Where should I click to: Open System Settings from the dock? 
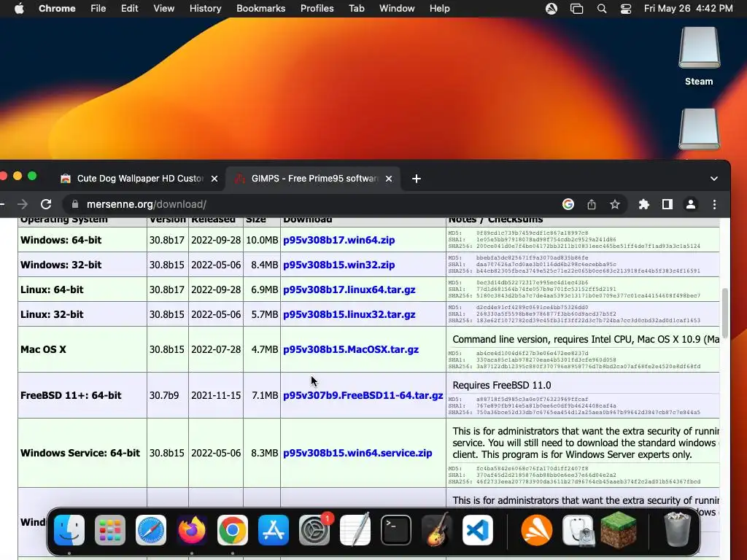click(314, 530)
